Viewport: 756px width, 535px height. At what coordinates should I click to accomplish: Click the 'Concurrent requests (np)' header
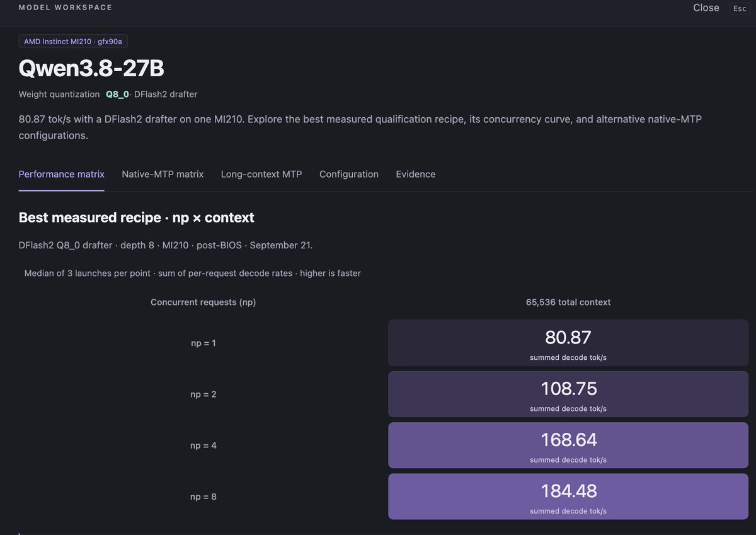203,302
